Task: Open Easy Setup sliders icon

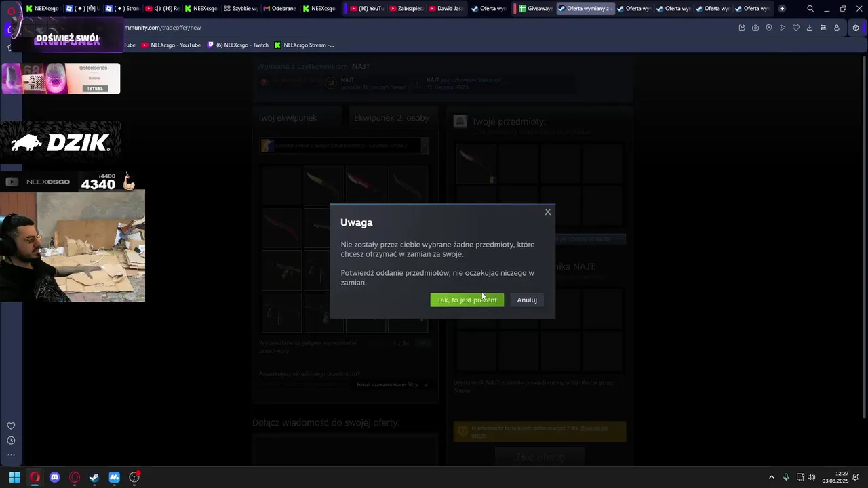Action: point(823,28)
